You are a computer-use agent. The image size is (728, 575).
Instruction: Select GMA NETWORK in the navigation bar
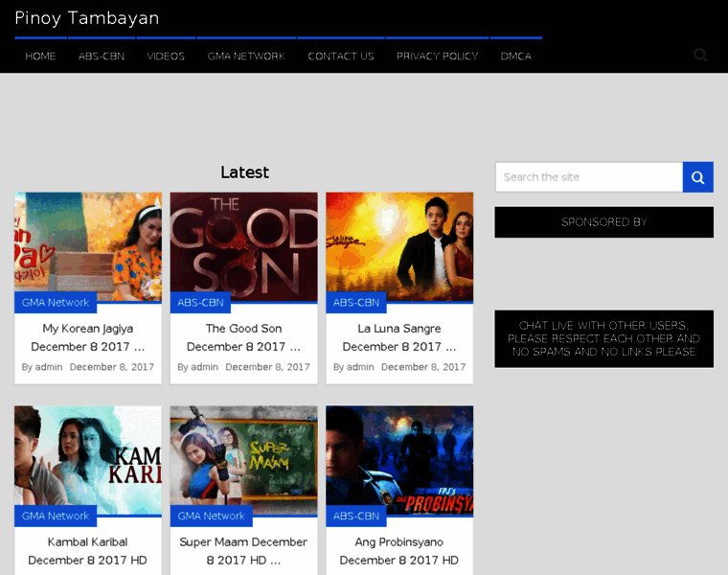point(246,57)
